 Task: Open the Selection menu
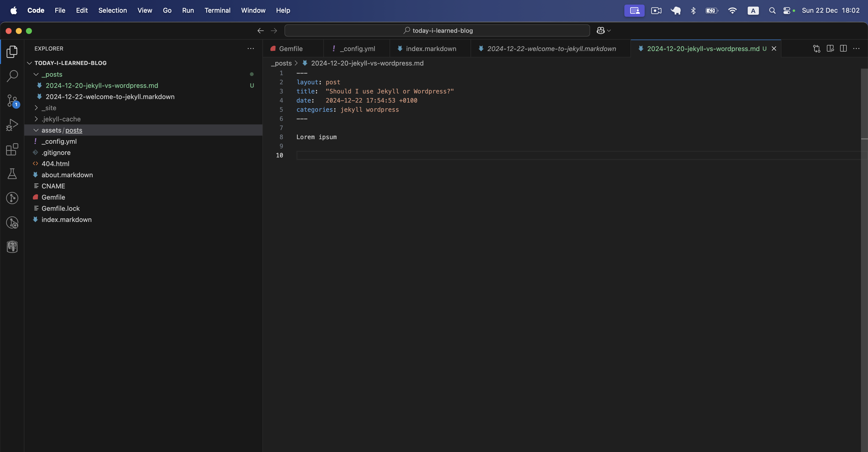click(x=112, y=10)
